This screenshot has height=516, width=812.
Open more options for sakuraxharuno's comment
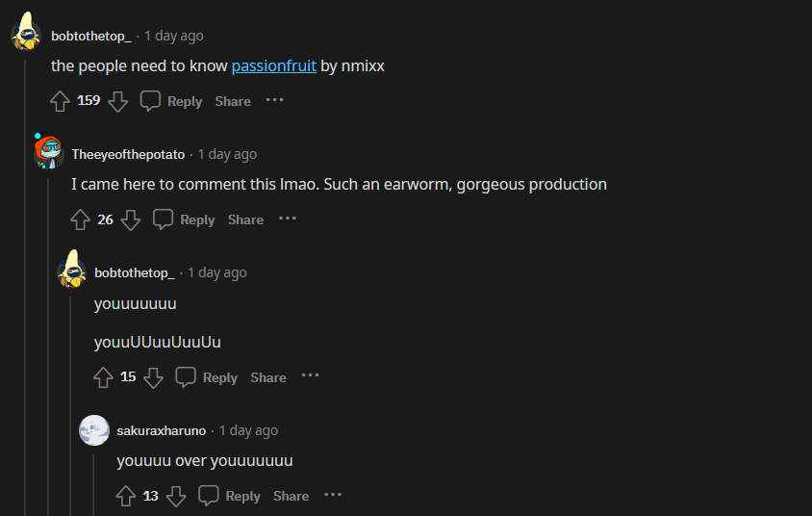pos(333,495)
